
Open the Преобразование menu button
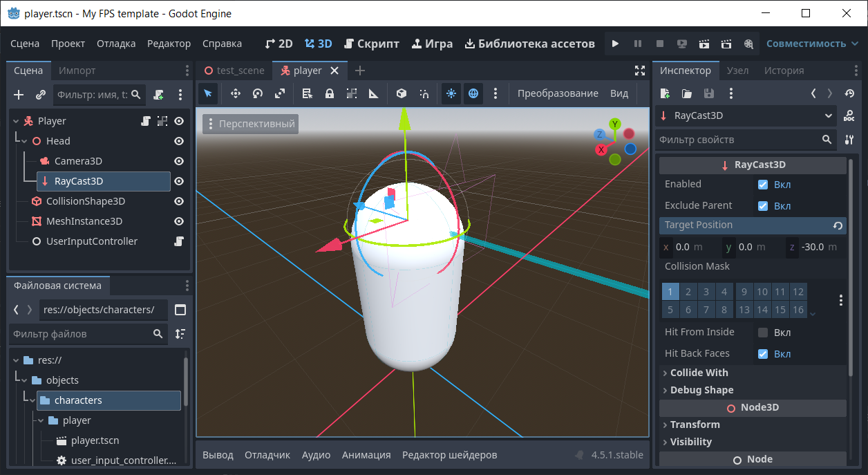click(558, 93)
